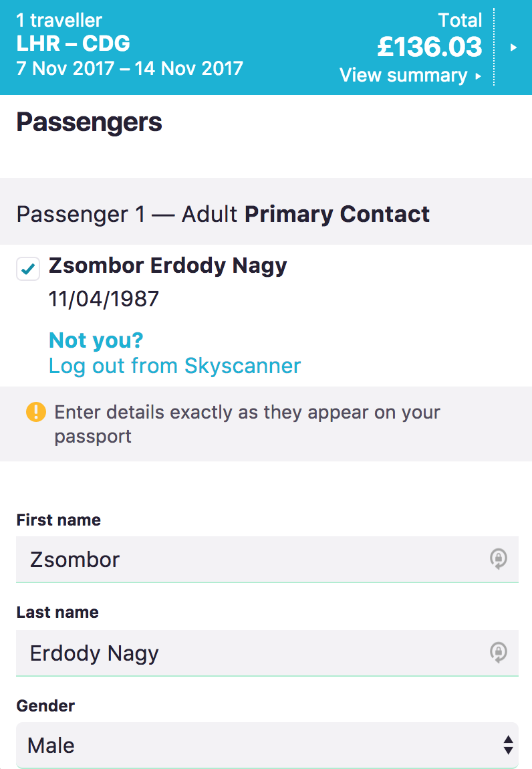Image resolution: width=532 pixels, height=769 pixels.
Task: Expand the header's far-right arrow
Action: point(513,47)
